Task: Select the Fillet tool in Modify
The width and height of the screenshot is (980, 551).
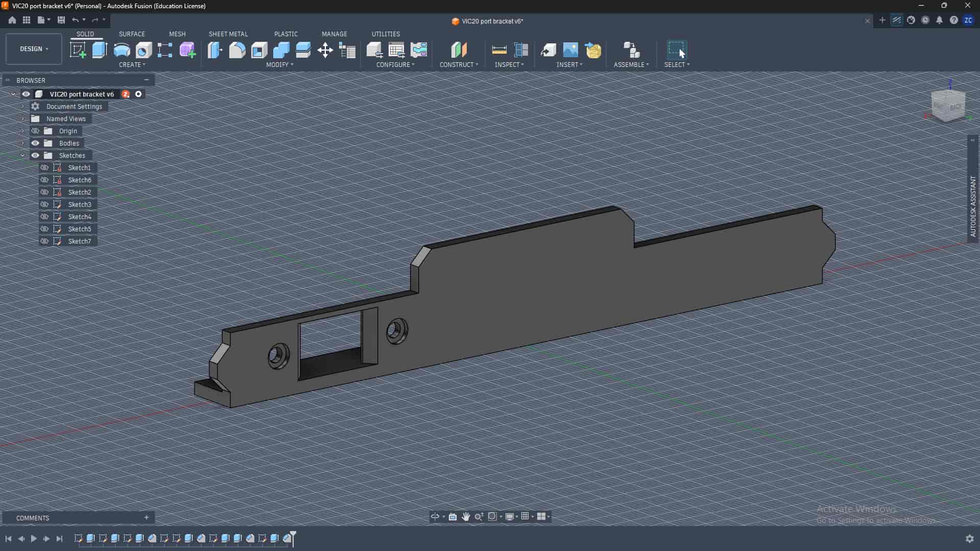Action: pos(237,50)
